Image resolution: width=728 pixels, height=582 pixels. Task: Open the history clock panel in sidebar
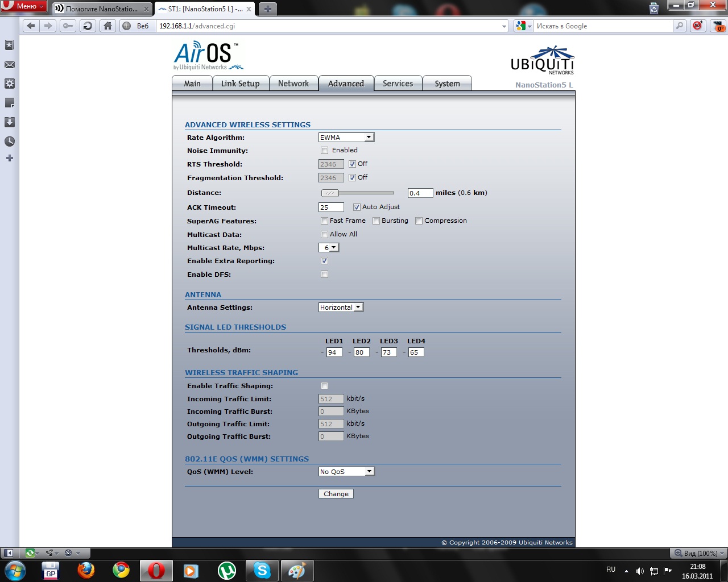click(x=10, y=142)
